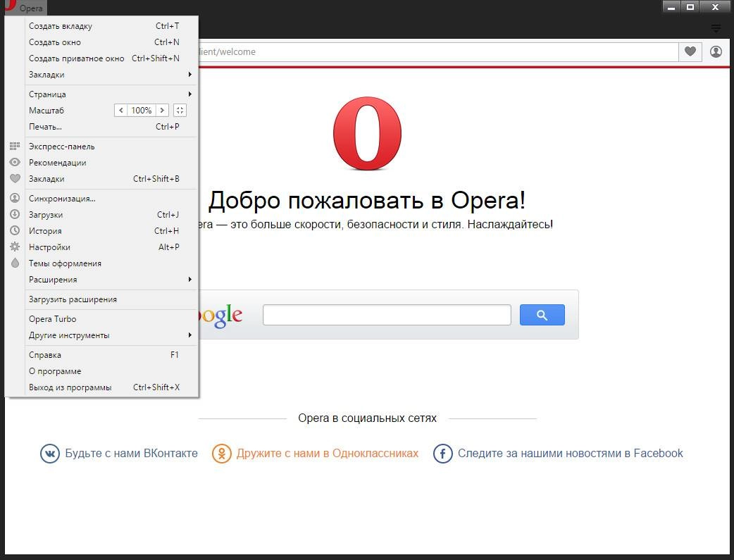
Task: Click the account profile icon top right
Action: [716, 51]
